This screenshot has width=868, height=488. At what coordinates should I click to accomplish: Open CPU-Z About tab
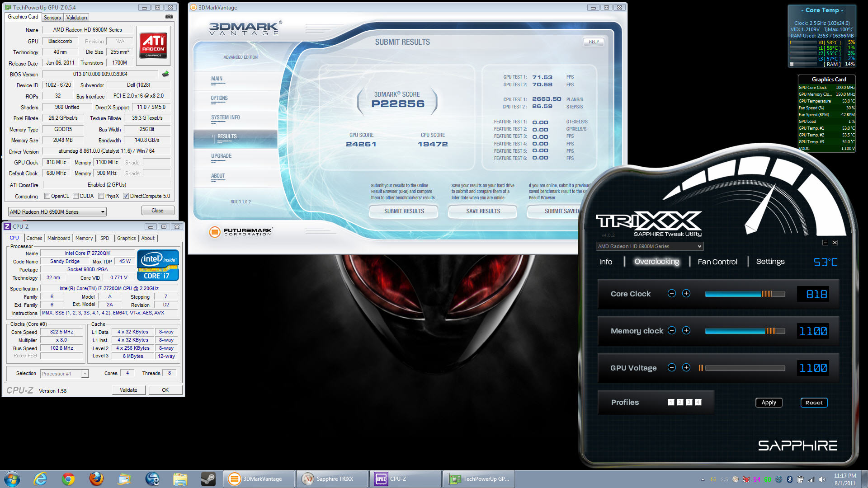[148, 238]
